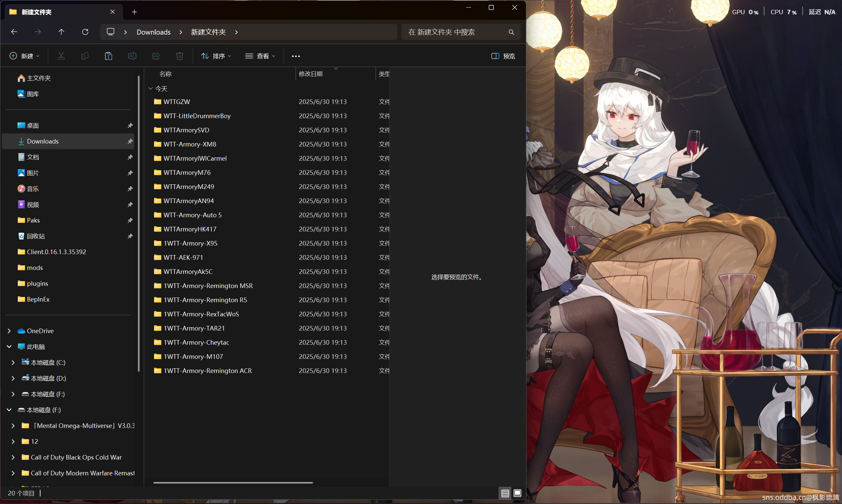Click the Forward navigation arrow
Viewport: 842px width, 504px height.
(x=38, y=32)
